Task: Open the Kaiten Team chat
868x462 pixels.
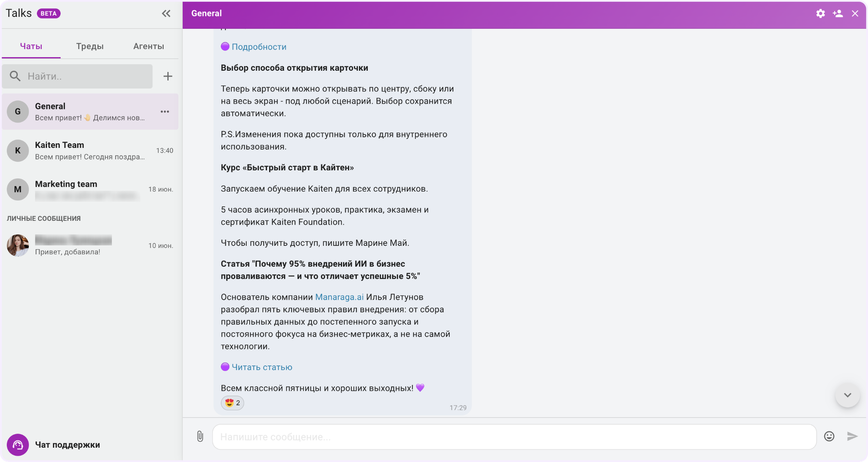Action: [x=90, y=151]
